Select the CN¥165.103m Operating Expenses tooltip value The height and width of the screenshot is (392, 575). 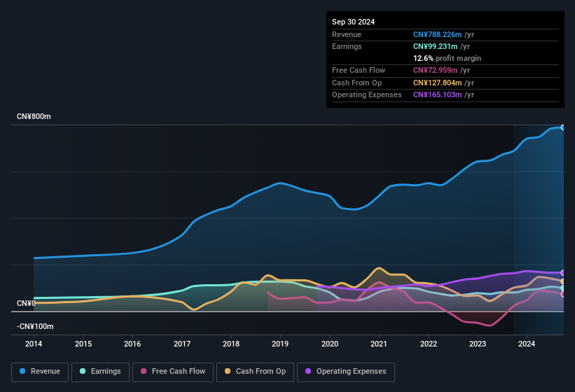[438, 94]
